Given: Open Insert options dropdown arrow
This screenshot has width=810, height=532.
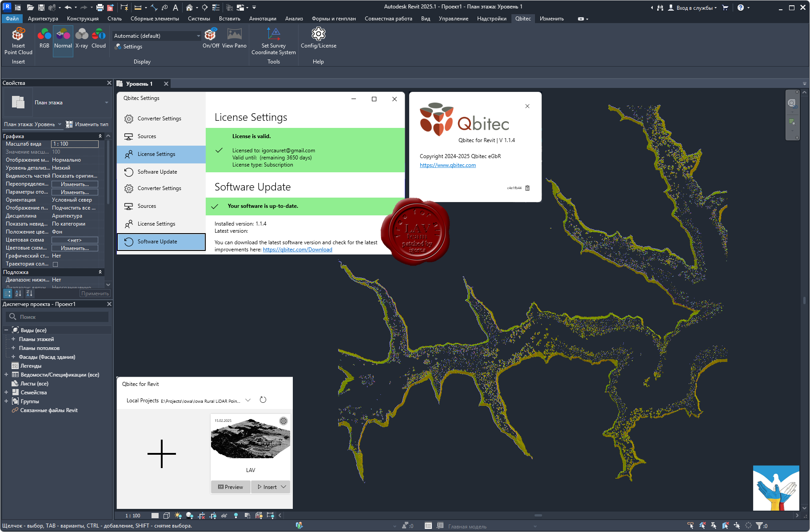Looking at the screenshot, I should (x=283, y=487).
